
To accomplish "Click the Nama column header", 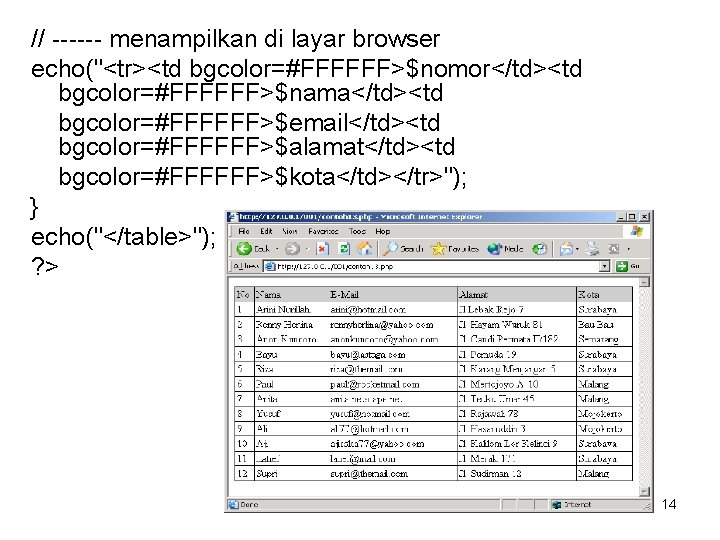I will [x=268, y=294].
